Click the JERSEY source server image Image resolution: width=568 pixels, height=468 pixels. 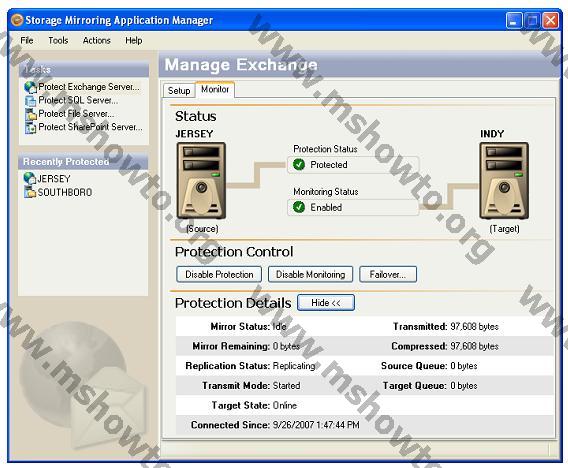(201, 180)
